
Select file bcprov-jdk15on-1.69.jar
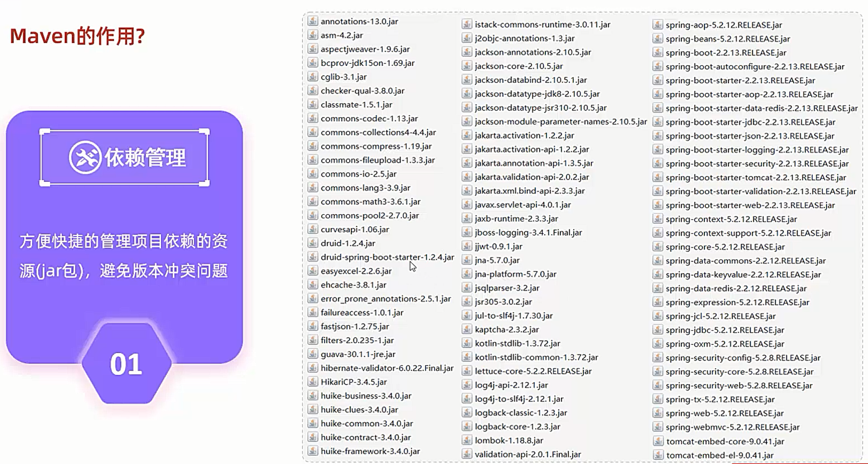tap(368, 63)
